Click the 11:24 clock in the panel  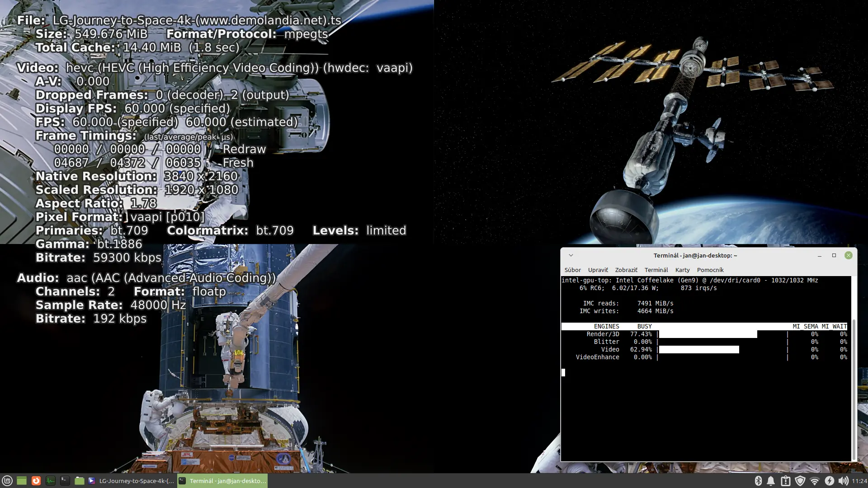859,481
